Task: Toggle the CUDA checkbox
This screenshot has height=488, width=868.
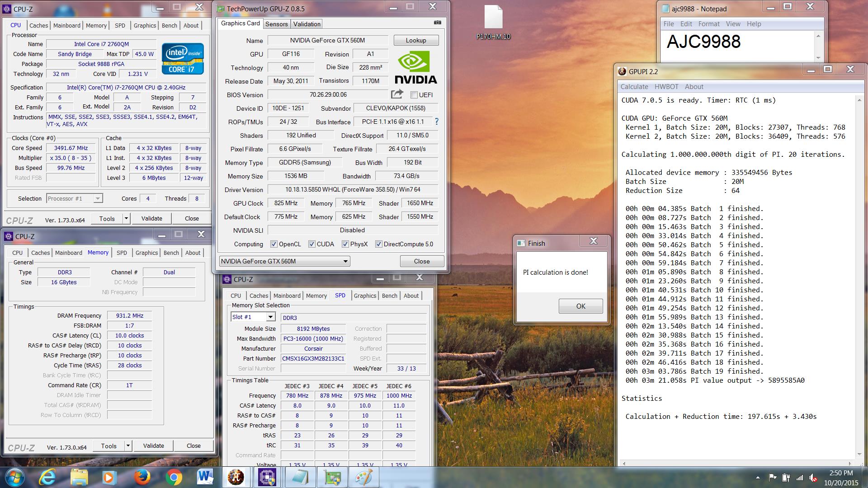Action: (x=311, y=244)
